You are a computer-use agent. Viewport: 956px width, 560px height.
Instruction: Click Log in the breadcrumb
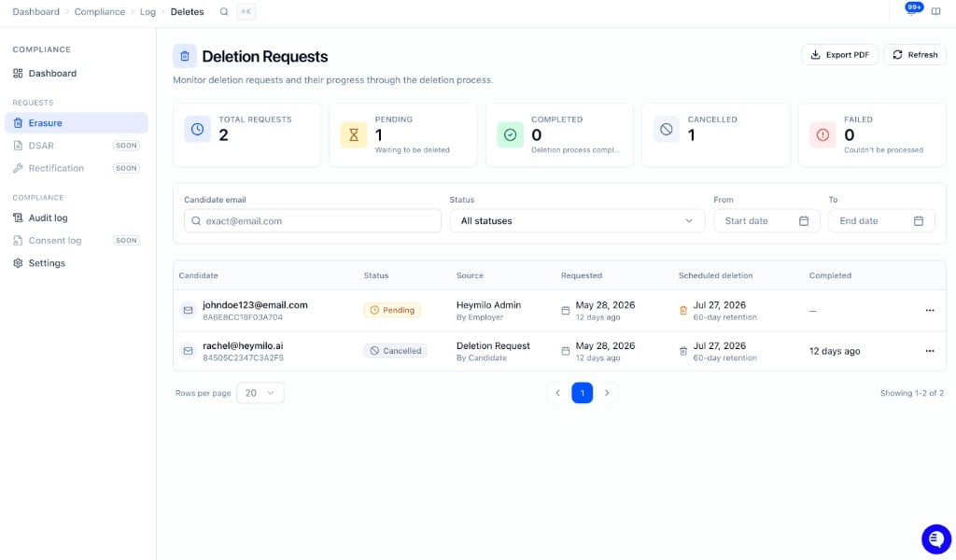[148, 11]
